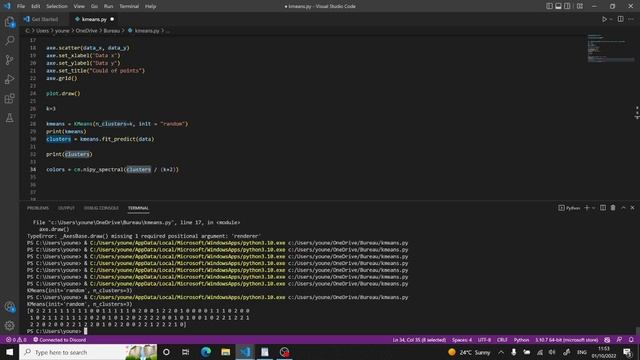Viewport: 640px width, 360px height.
Task: Change indentation via Spaces: 4
Action: point(462,340)
